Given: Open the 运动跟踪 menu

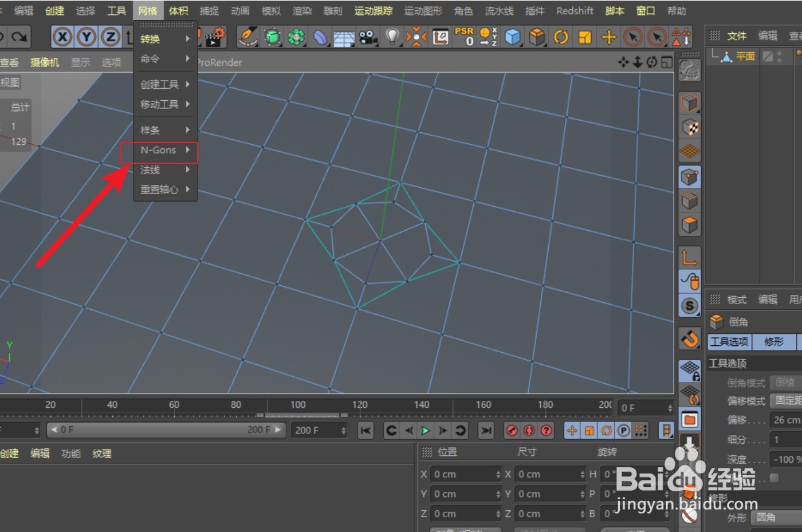Looking at the screenshot, I should tap(374, 10).
